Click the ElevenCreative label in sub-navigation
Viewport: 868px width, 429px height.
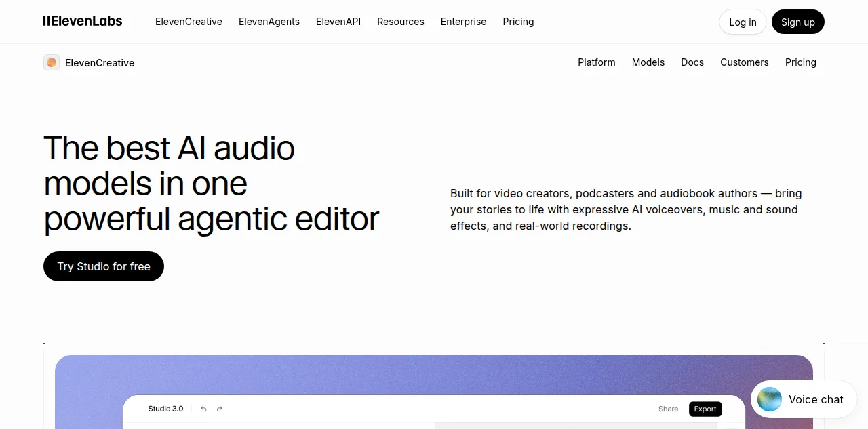pyautogui.click(x=100, y=63)
